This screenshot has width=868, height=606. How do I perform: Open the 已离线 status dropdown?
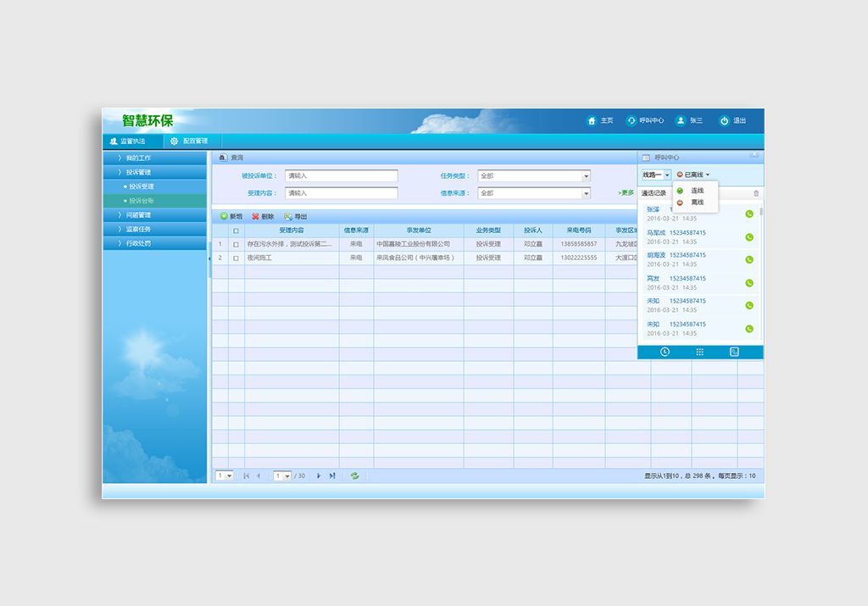click(693, 175)
